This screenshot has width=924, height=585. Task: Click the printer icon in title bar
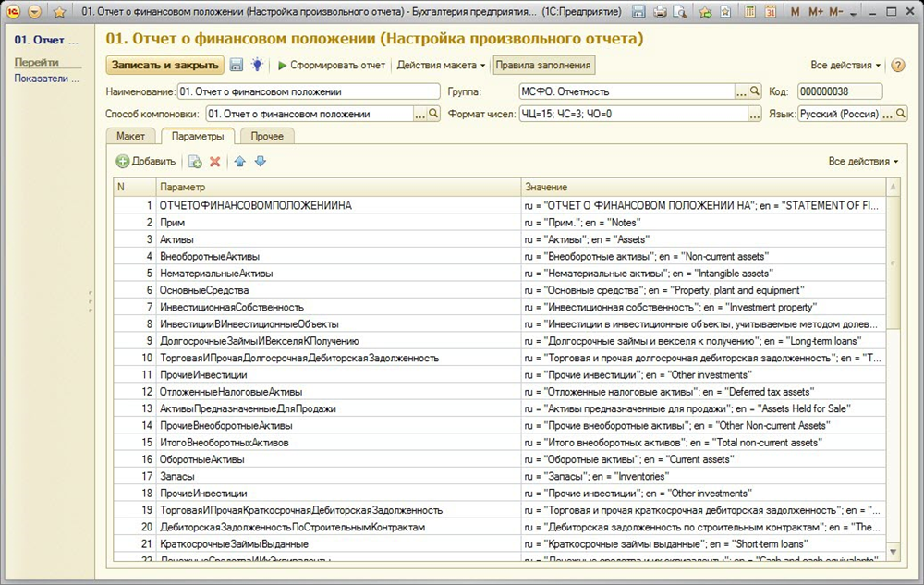coord(661,11)
